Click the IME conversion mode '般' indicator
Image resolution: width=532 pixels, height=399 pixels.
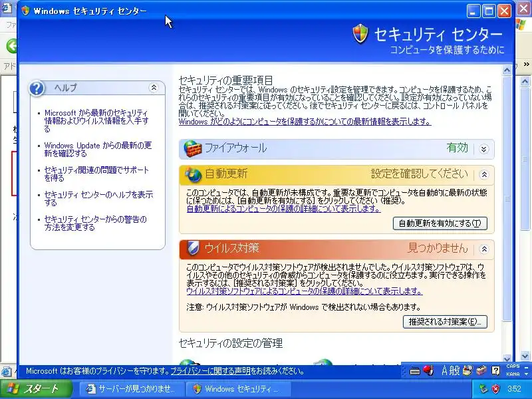[455, 370]
